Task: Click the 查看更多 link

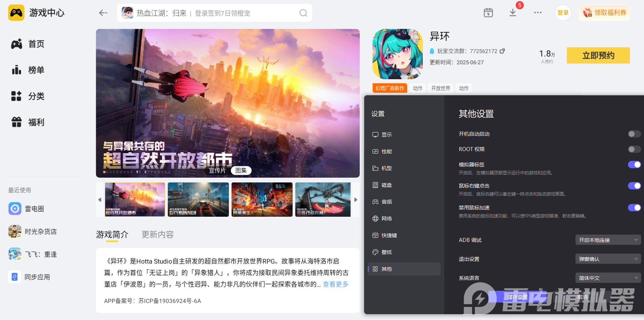Action: coord(336,284)
